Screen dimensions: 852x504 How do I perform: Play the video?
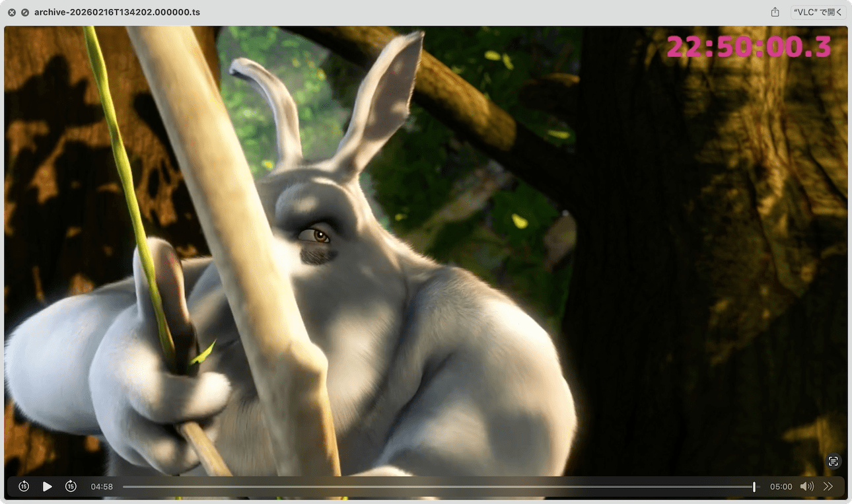pyautogui.click(x=47, y=487)
